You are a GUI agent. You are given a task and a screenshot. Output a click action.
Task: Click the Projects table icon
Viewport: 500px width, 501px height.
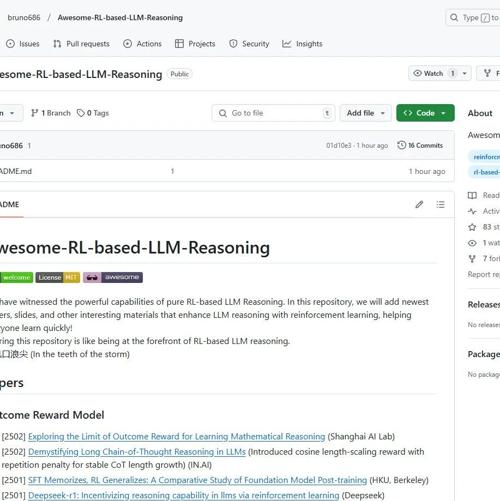179,44
